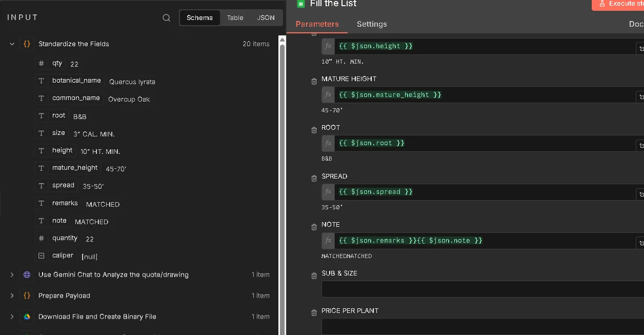Click the null type icon beside caliper
The height and width of the screenshot is (335, 644).
click(42, 255)
